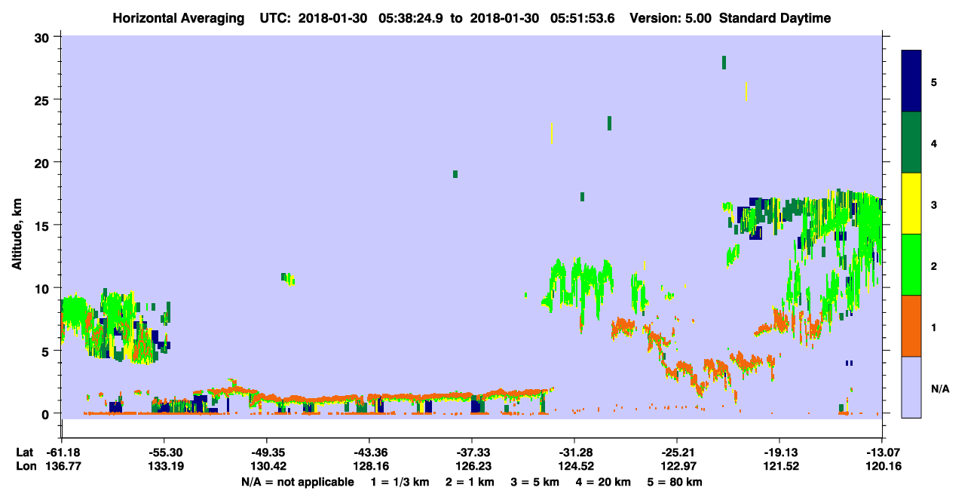Click the yellow vertical streak near 22 km altitude

click(x=552, y=133)
